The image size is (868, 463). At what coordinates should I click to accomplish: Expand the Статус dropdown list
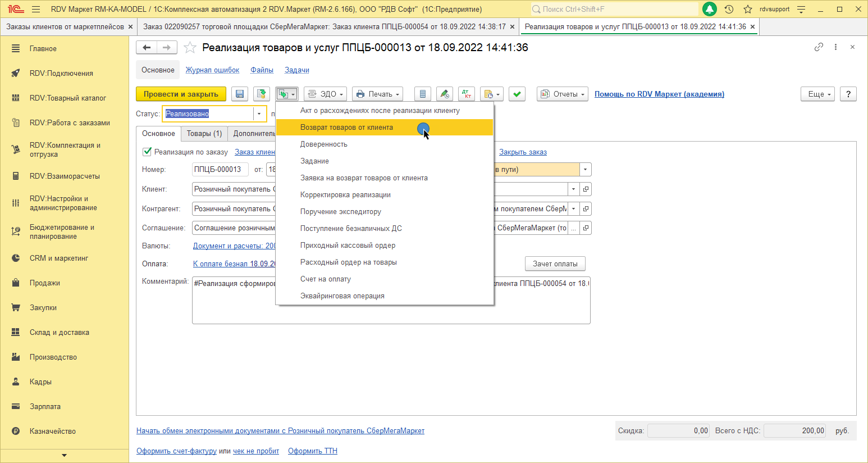[x=259, y=114]
